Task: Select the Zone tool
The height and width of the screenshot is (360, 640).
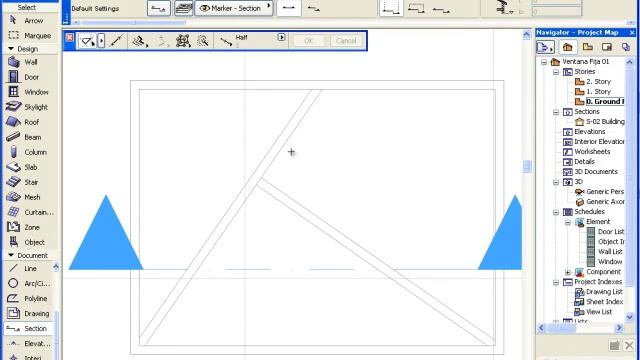Action: tap(24, 227)
